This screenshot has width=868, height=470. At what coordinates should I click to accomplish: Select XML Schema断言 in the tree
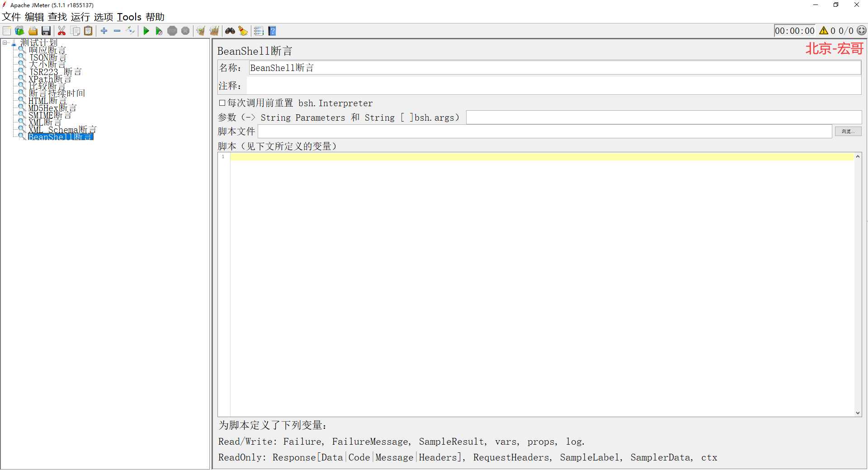[62, 130]
